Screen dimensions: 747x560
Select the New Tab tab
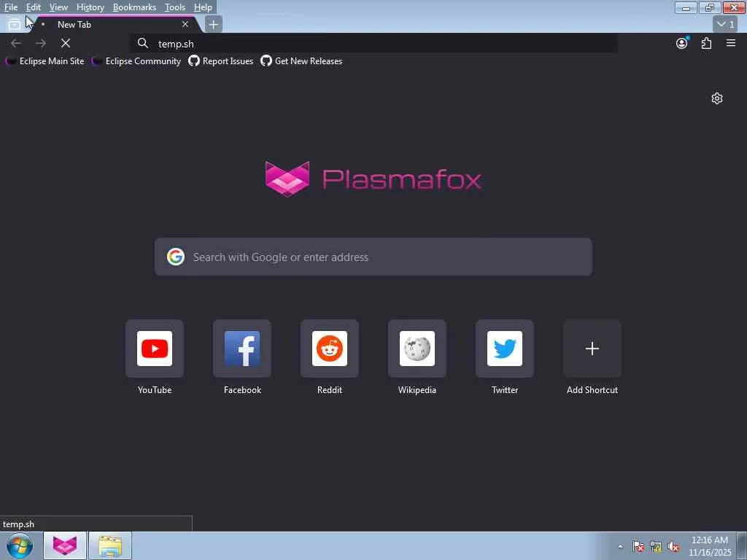pyautogui.click(x=117, y=24)
